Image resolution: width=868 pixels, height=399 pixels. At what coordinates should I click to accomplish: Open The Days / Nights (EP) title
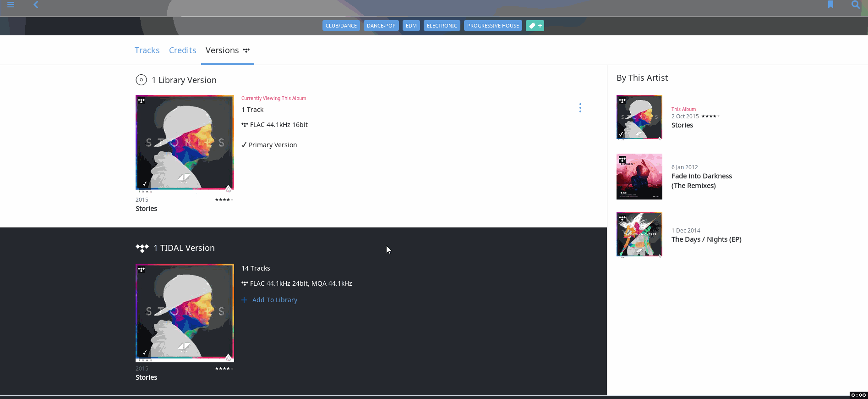(706, 239)
